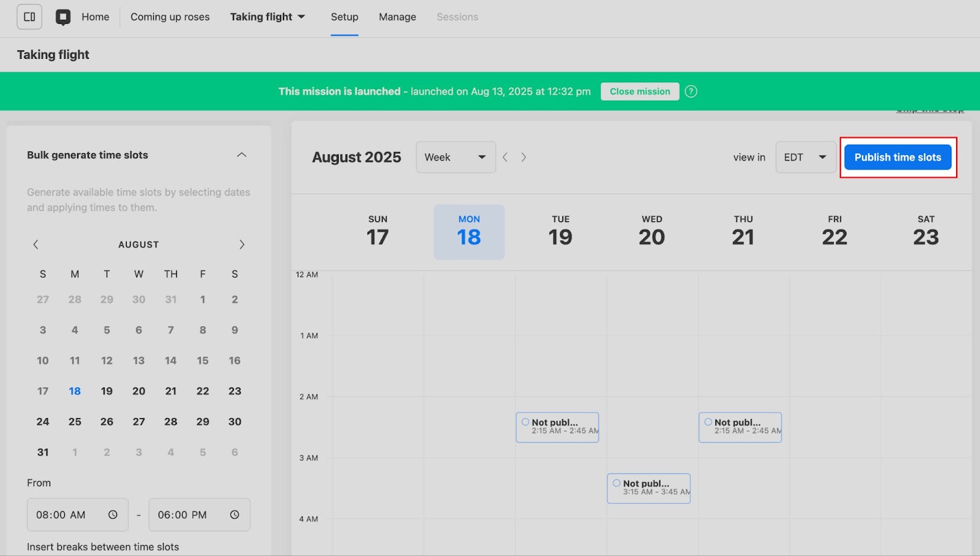Viewport: 980px width, 556px height.
Task: Go to next week in calendar
Action: coord(524,157)
